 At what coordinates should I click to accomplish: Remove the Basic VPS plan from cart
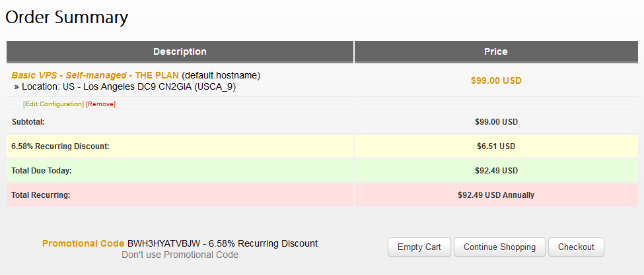pyautogui.click(x=101, y=104)
